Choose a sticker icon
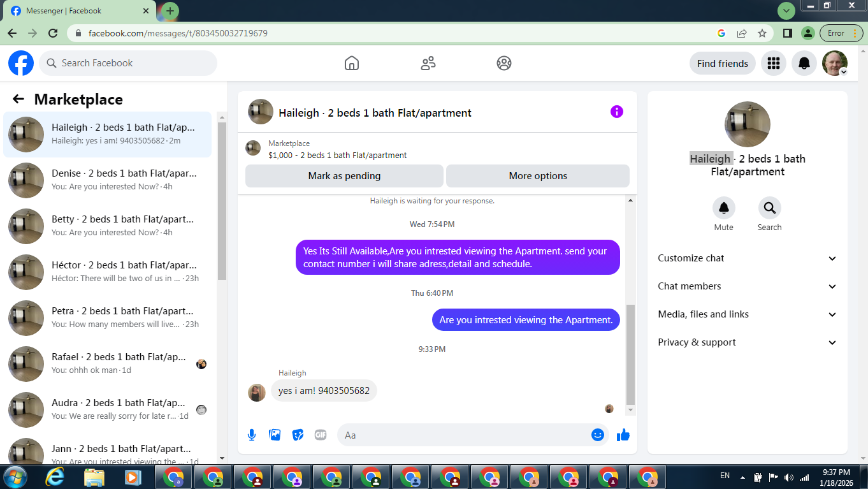This screenshot has height=489, width=868. [x=298, y=435]
